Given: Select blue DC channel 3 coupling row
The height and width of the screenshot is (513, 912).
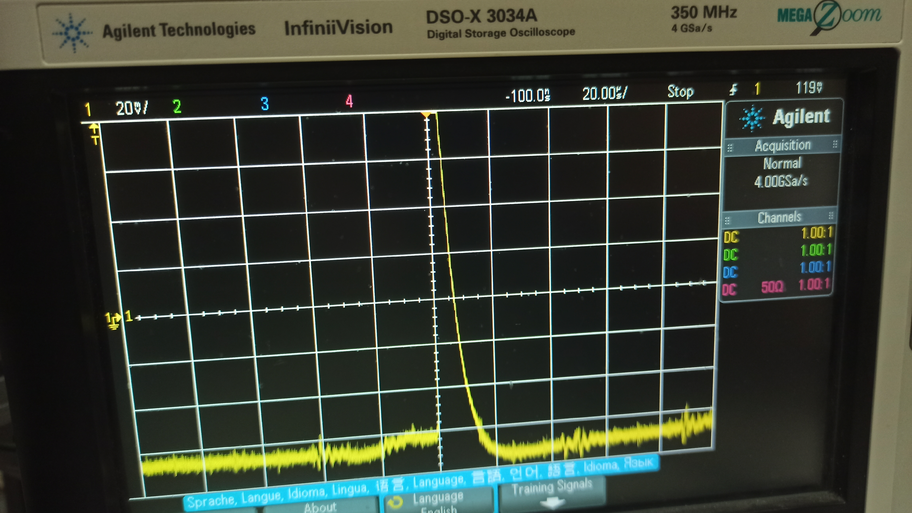Looking at the screenshot, I should [777, 269].
